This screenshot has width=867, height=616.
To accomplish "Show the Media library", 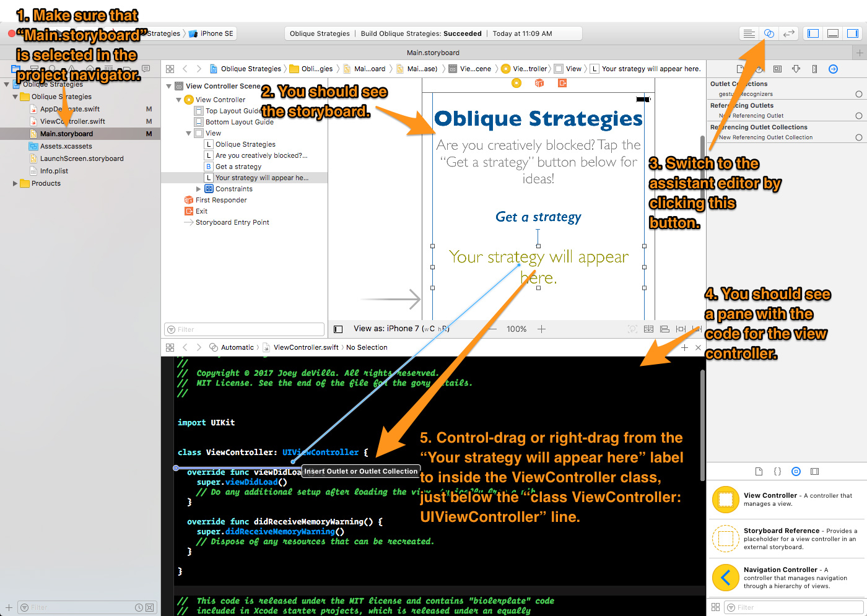I will pos(815,471).
